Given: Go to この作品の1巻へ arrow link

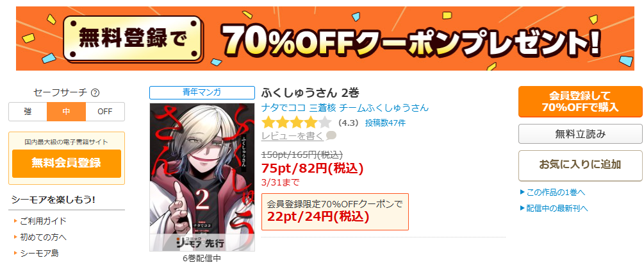Looking at the screenshot, I should 552,192.
